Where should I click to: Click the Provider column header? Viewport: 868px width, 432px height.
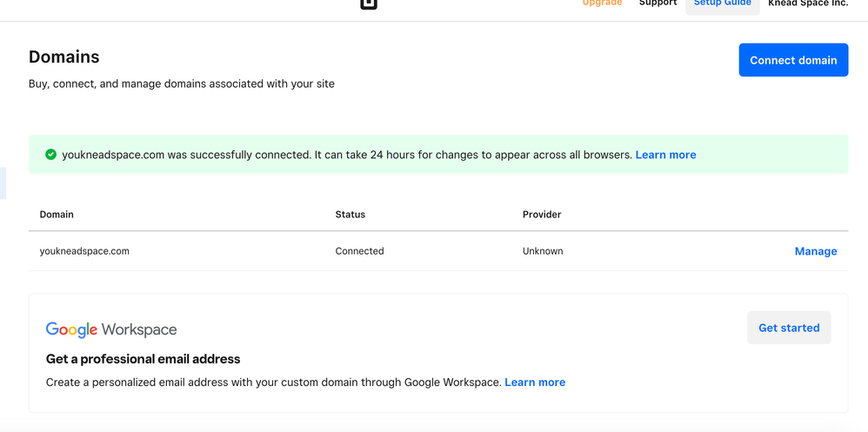(542, 215)
